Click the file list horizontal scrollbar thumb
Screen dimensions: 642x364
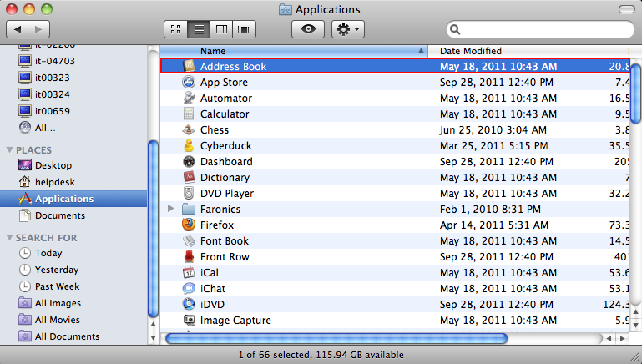tap(336, 338)
